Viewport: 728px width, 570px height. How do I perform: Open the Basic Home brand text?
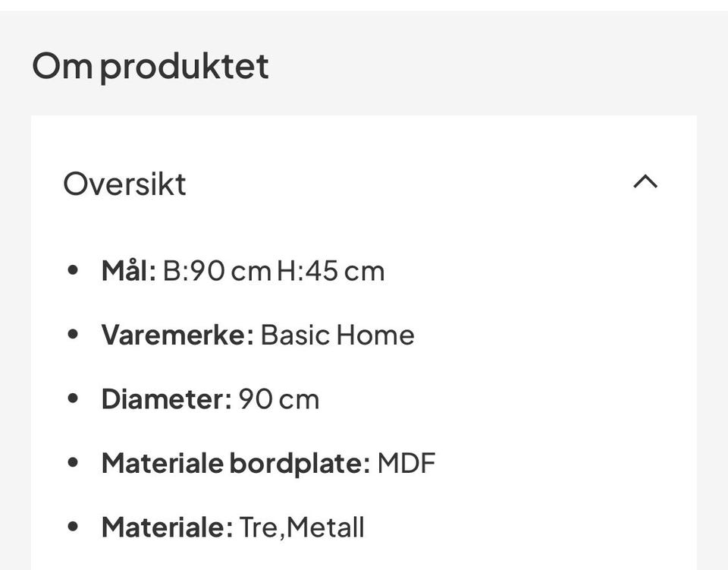tap(337, 335)
